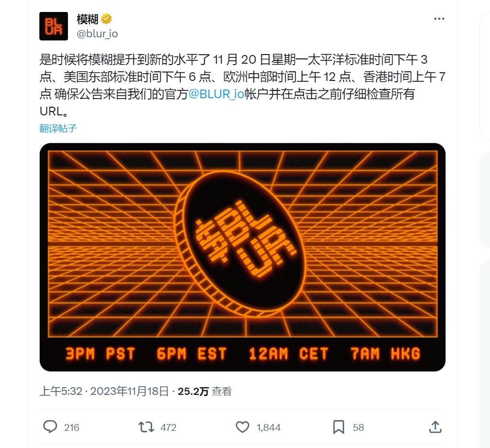Open the @BLUR_io mention link
490x448 pixels.
(216, 94)
